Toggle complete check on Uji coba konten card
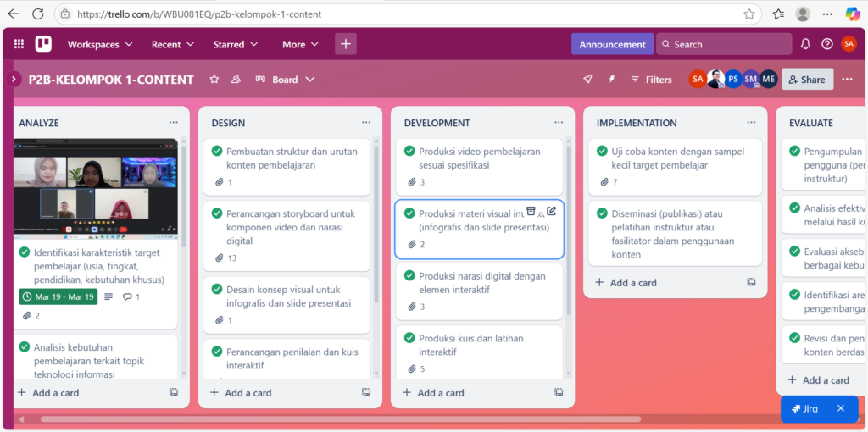Image resolution: width=868 pixels, height=432 pixels. tap(602, 152)
